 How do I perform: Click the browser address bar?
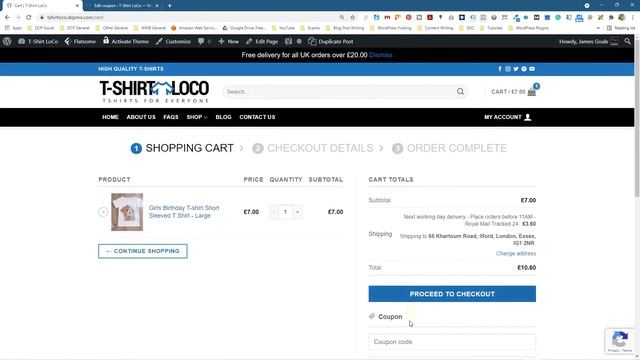tap(188, 18)
